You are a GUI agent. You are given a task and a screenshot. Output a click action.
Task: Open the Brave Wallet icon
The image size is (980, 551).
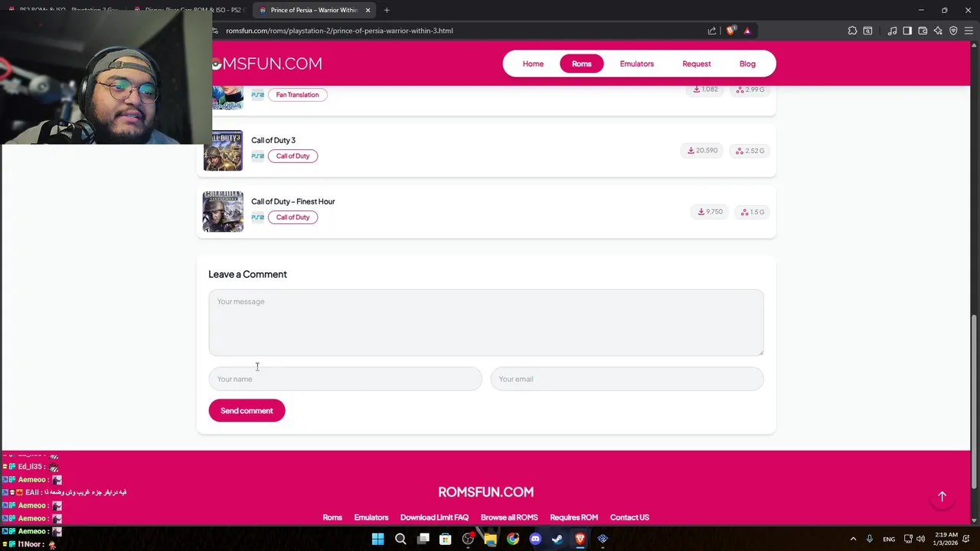(x=923, y=31)
